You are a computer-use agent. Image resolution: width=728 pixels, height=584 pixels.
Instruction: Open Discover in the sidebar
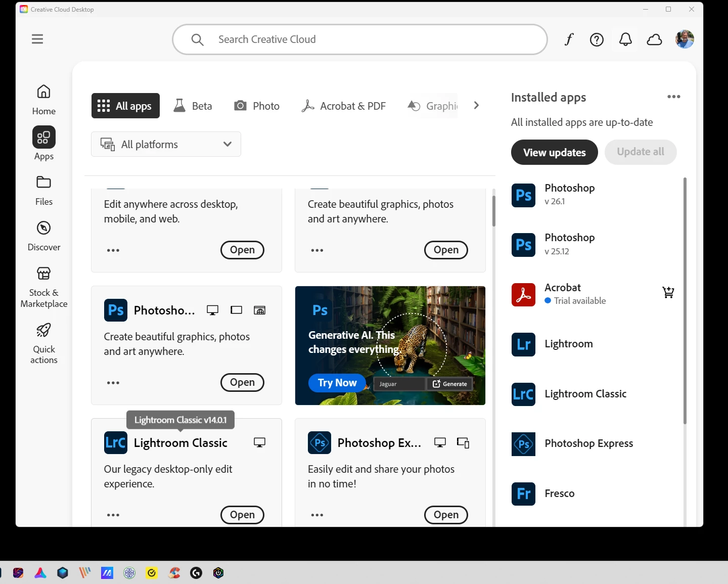coord(44,236)
